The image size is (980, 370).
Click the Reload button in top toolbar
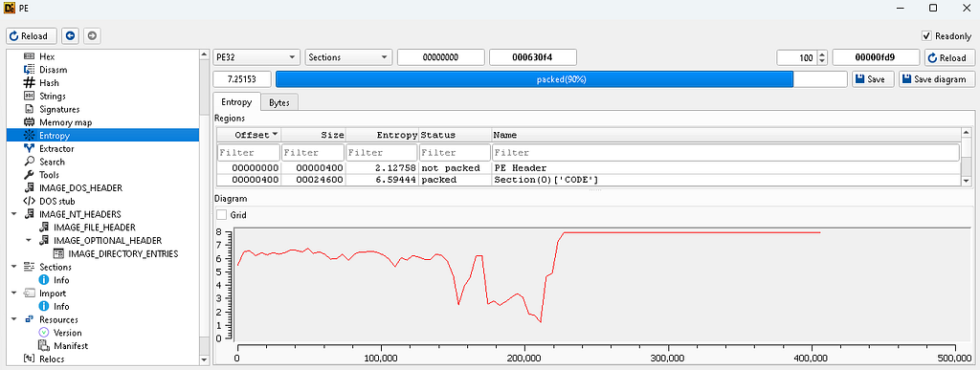pyautogui.click(x=32, y=36)
